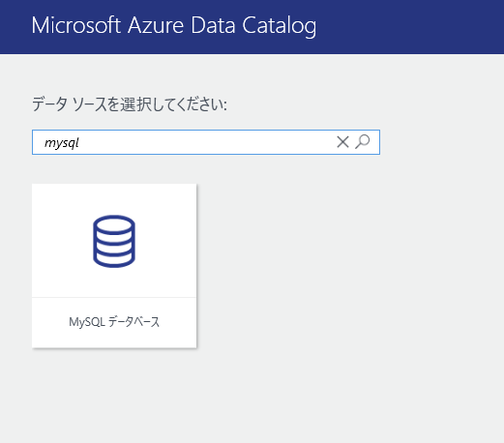Image resolution: width=504 pixels, height=443 pixels.
Task: Open the MySQL データベース tile
Action: [114, 266]
